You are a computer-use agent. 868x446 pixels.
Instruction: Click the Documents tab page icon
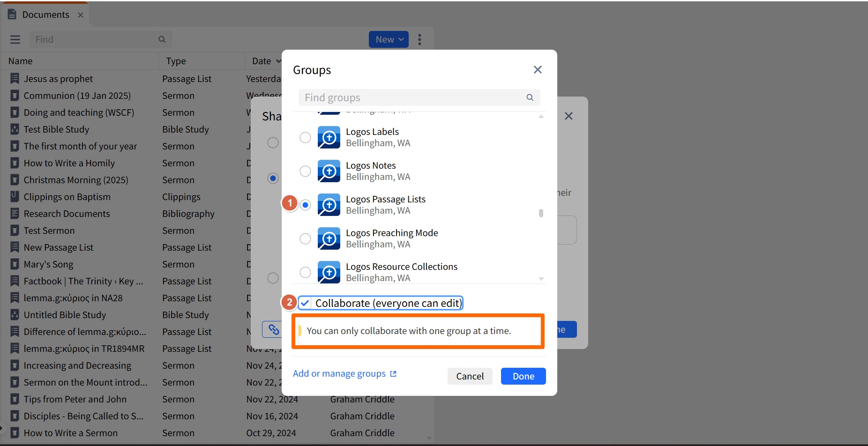(12, 15)
